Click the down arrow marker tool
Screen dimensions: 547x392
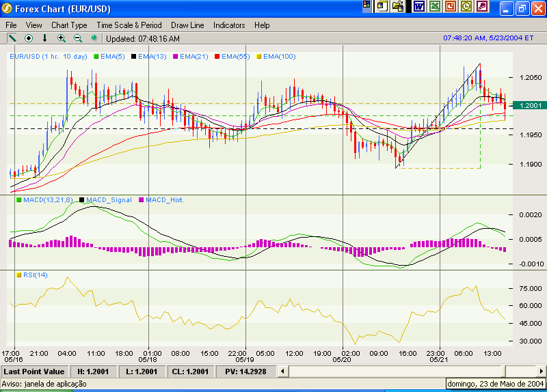[45, 38]
